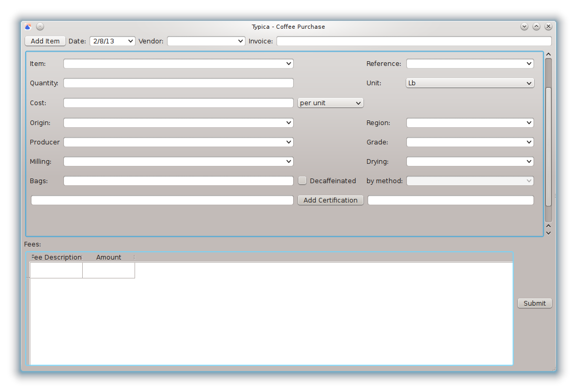
Task: Click the Bags input field
Action: [179, 181]
